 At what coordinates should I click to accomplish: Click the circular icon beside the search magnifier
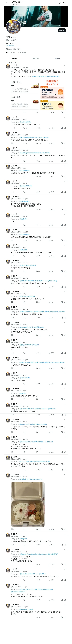click(60, 3)
